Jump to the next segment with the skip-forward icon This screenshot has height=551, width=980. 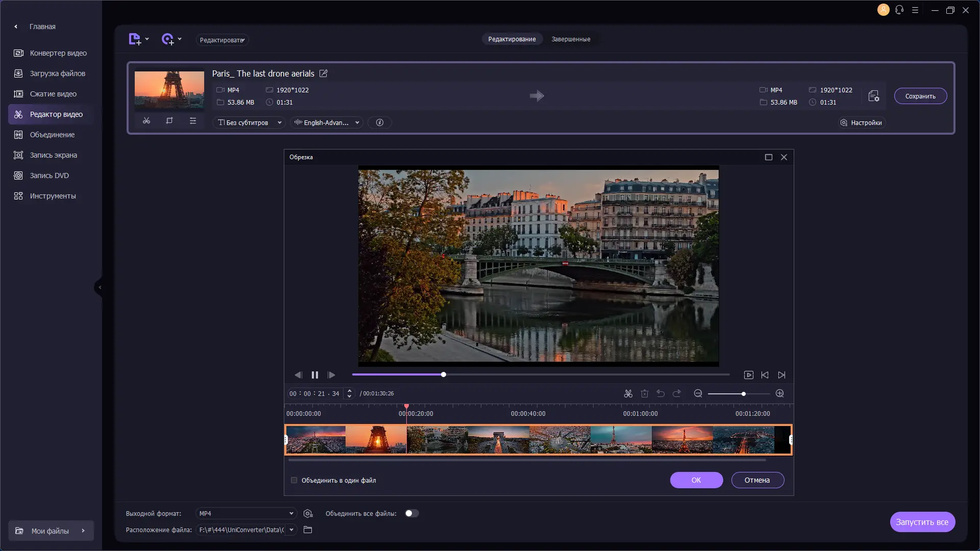(781, 375)
